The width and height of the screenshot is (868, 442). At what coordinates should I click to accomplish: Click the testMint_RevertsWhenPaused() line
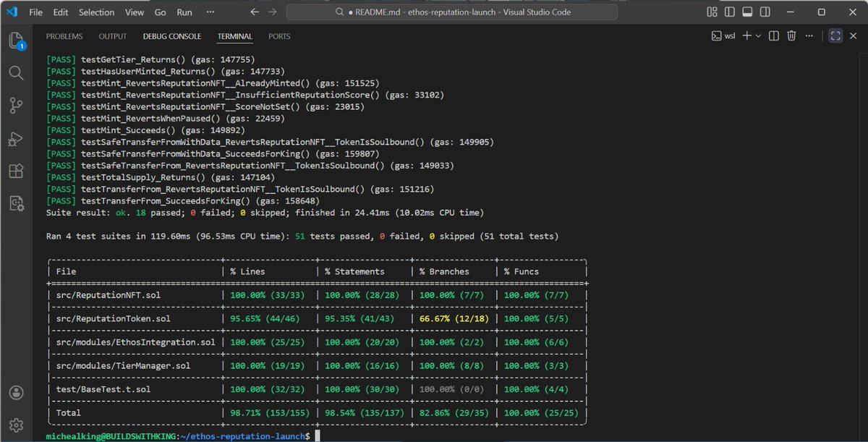point(165,119)
